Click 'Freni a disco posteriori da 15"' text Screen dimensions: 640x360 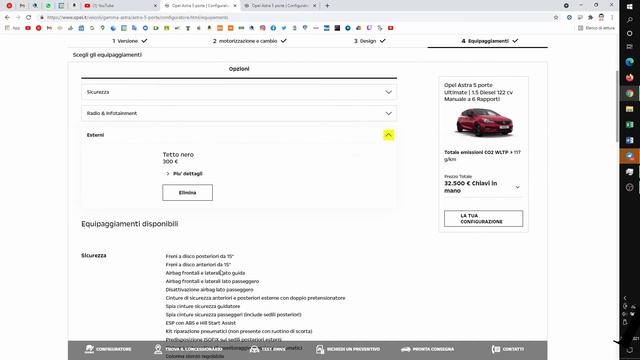[x=200, y=256]
